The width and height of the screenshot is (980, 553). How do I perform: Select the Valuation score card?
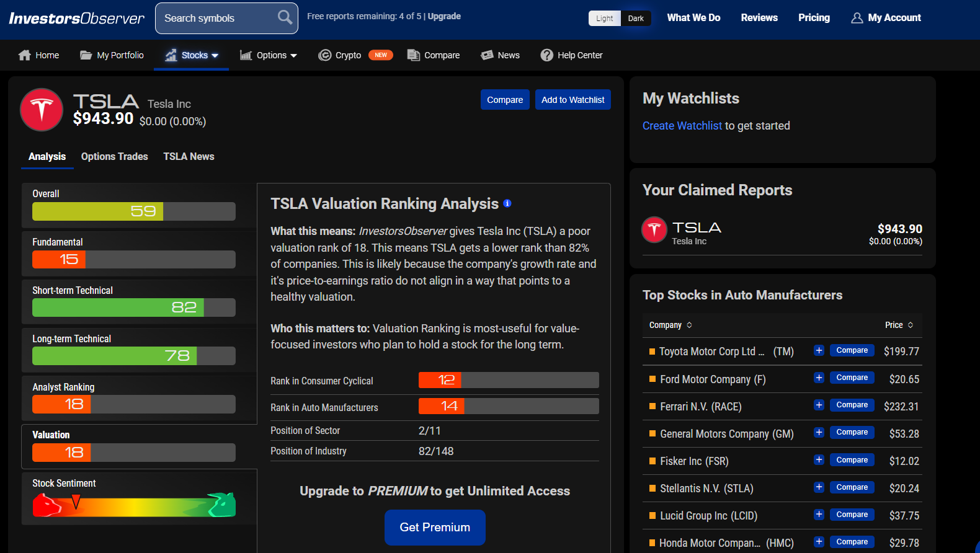(x=139, y=446)
